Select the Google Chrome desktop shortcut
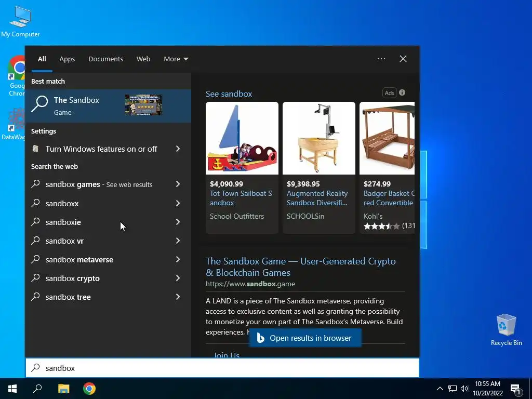 point(16,76)
